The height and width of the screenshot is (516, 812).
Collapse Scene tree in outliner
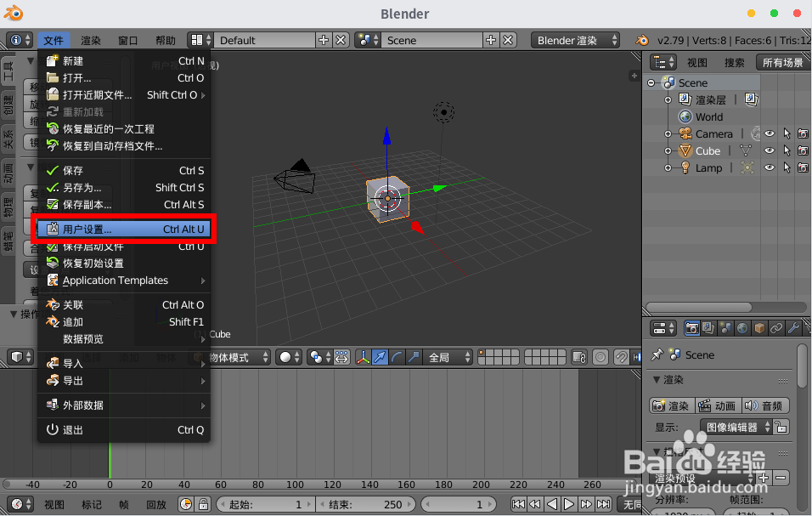(651, 83)
